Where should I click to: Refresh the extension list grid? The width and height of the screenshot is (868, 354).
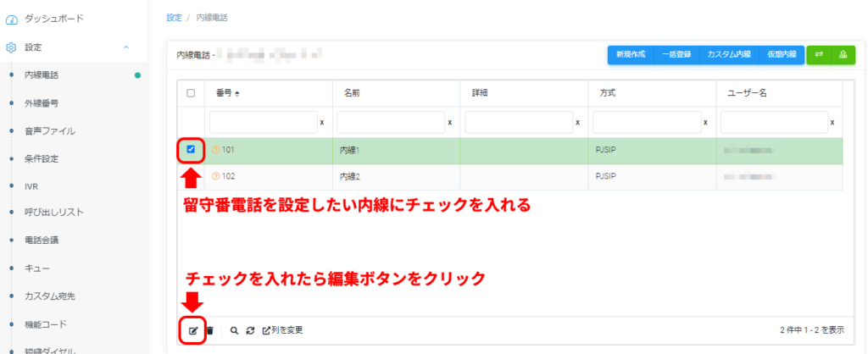click(x=249, y=330)
